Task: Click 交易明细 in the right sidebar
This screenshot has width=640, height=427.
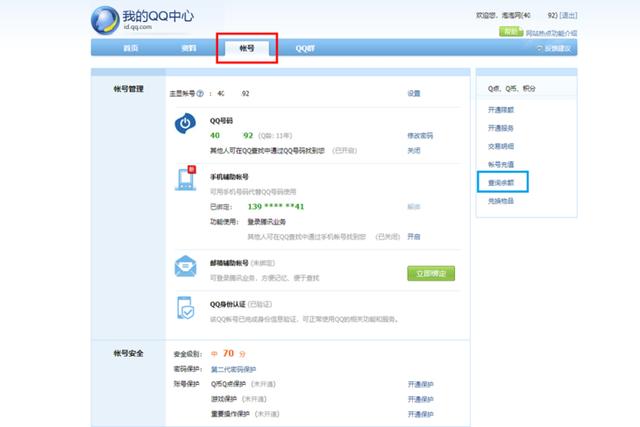Action: (x=501, y=146)
